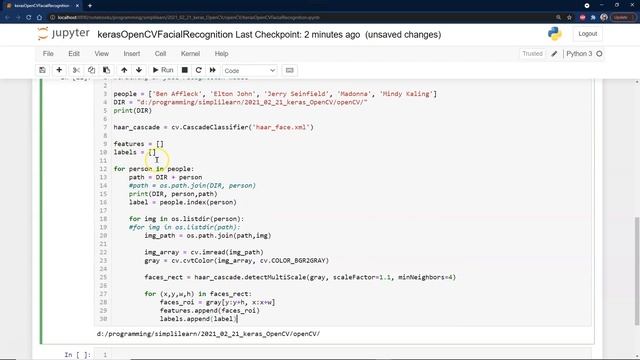Image resolution: width=640 pixels, height=360 pixels.
Task: Click code line 'people = [' list
Action: pyautogui.click(x=275, y=94)
